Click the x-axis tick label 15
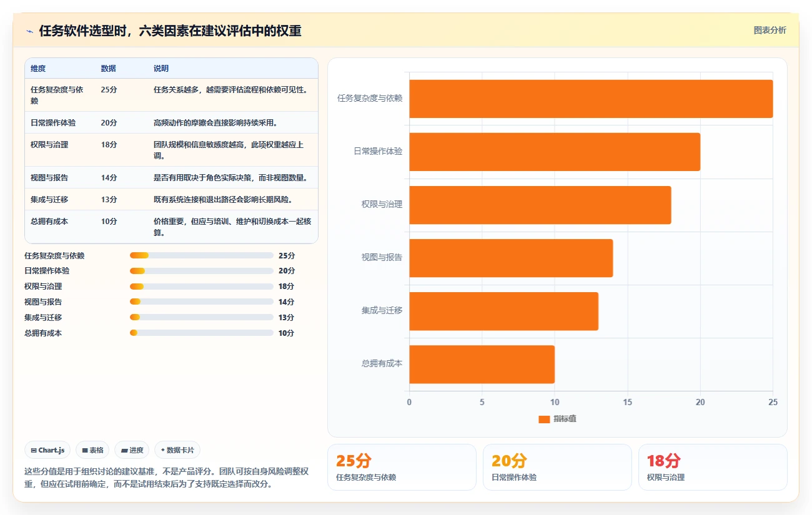The image size is (812, 515). (627, 402)
